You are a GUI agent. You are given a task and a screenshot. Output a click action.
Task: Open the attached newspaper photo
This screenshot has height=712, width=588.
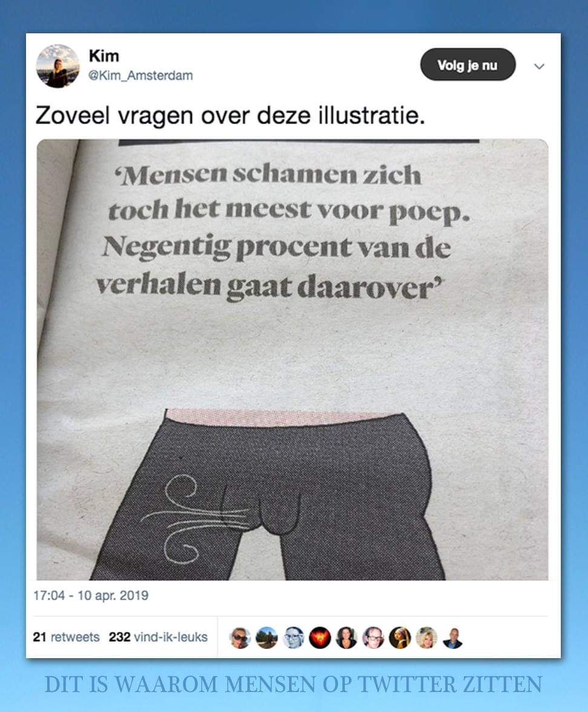292,360
